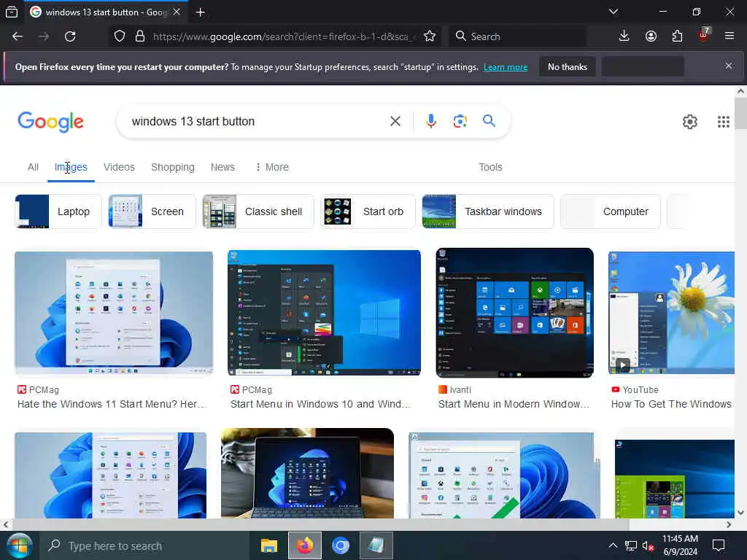Open the volume control in the tray
Viewport: 747px width, 560px height.
point(648,545)
